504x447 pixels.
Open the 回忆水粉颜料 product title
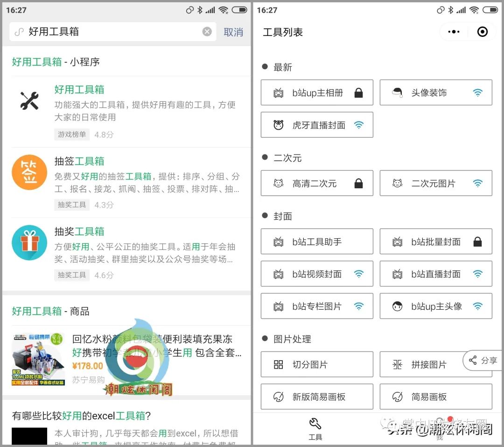pyautogui.click(x=156, y=346)
